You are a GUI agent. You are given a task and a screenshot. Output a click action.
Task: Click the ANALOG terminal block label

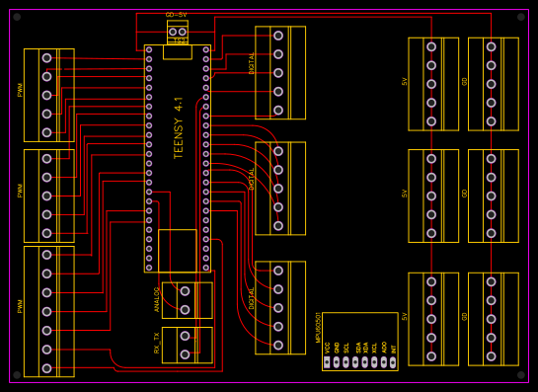(x=157, y=299)
